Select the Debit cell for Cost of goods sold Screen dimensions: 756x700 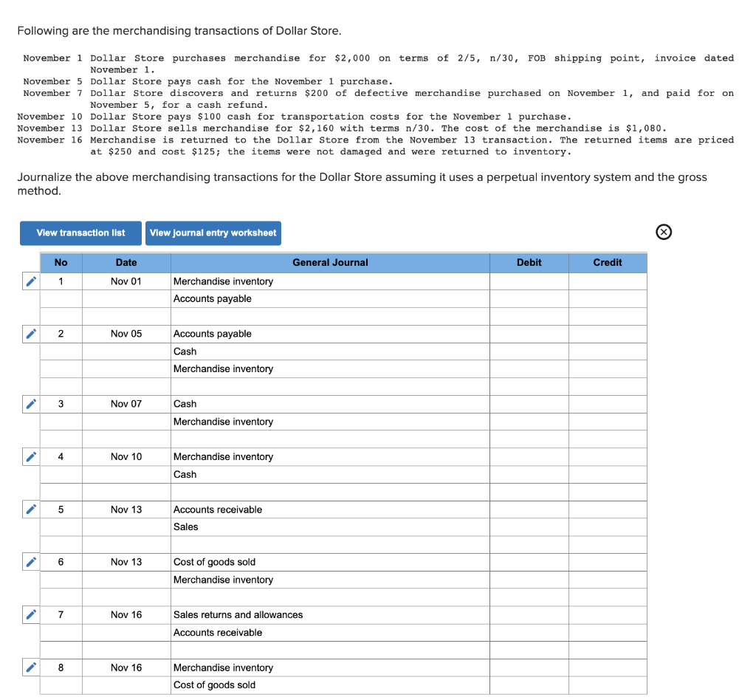pyautogui.click(x=529, y=562)
